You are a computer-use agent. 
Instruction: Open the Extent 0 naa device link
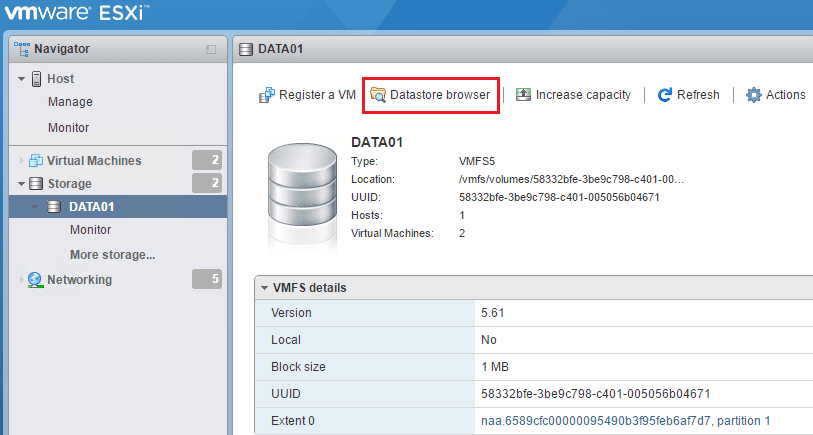click(625, 421)
